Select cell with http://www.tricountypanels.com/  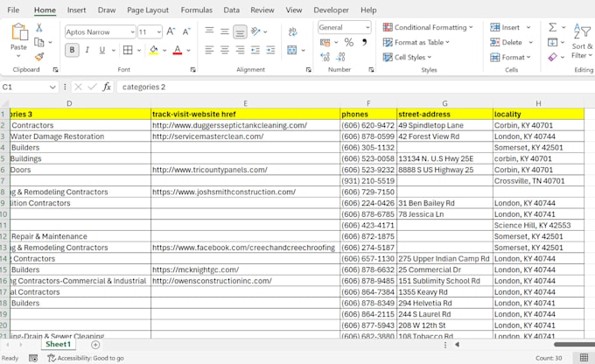pos(246,170)
